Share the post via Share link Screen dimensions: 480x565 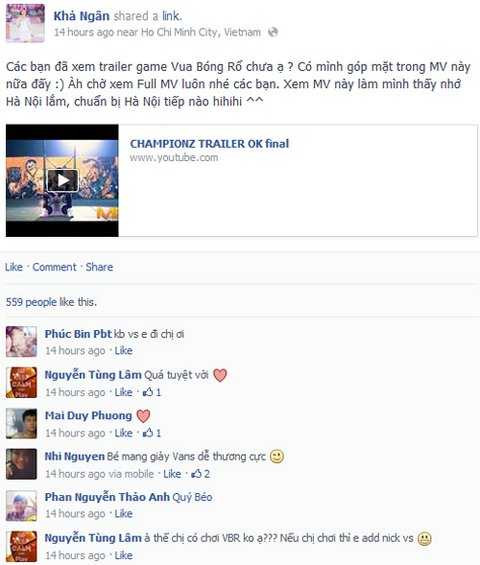coord(99,267)
